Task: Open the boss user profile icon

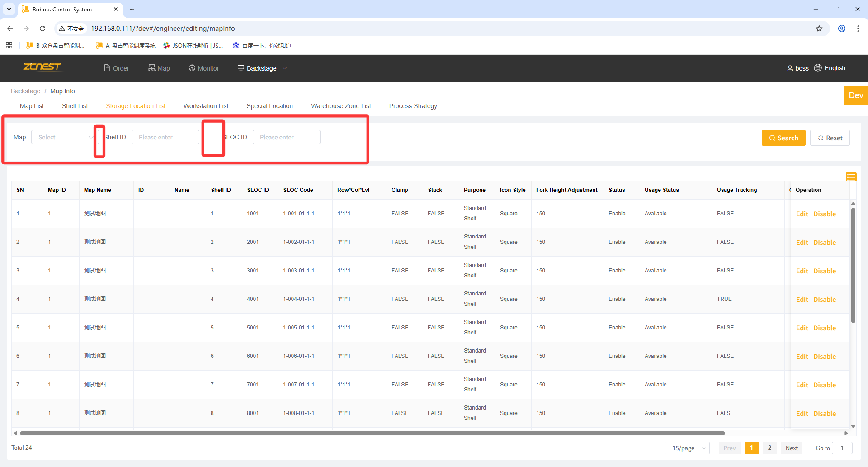Action: click(790, 68)
